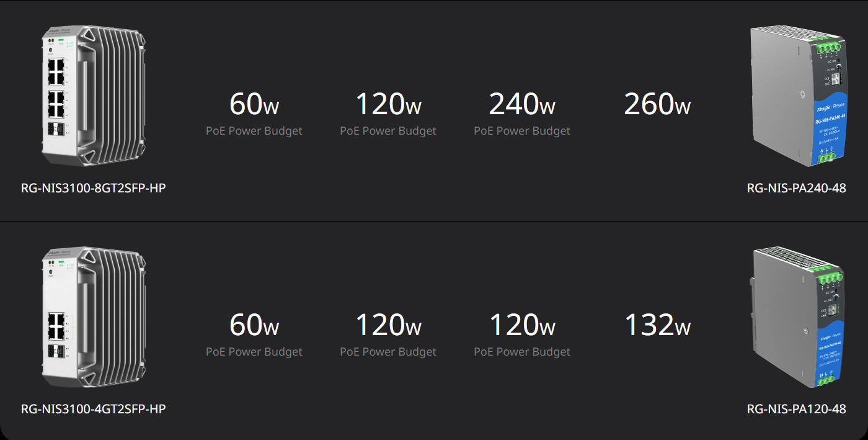The height and width of the screenshot is (440, 868).
Task: Click PoE Power Budget label under top 60W
Action: (x=254, y=131)
